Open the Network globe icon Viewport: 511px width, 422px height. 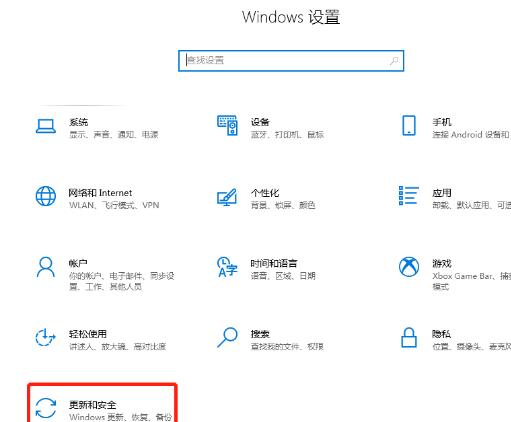click(x=46, y=196)
